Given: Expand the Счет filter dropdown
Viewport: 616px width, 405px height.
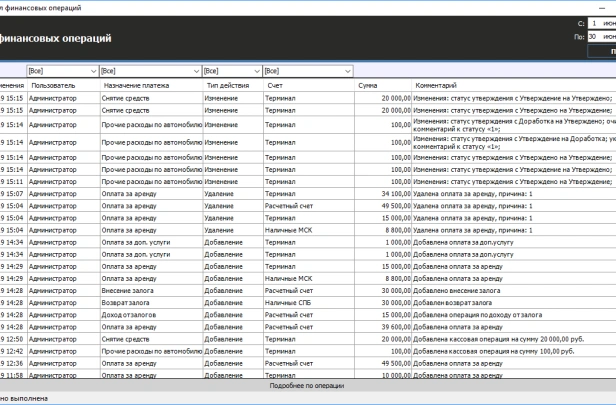Looking at the screenshot, I should pos(346,71).
